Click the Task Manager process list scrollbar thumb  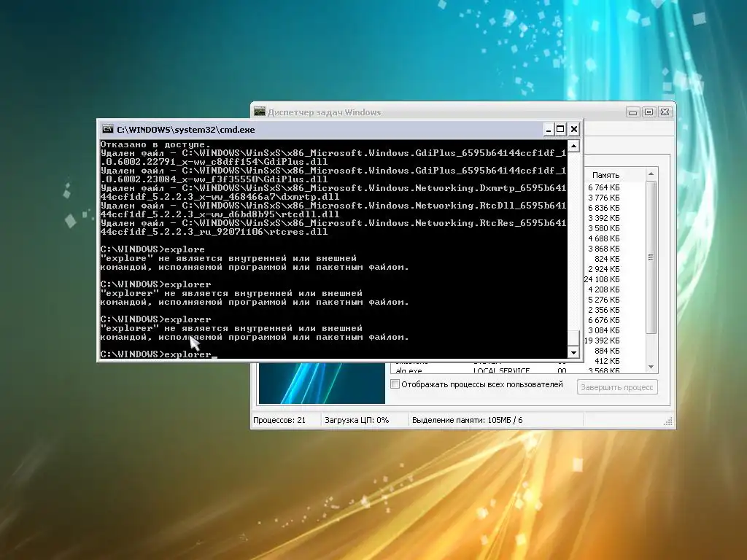(x=651, y=257)
